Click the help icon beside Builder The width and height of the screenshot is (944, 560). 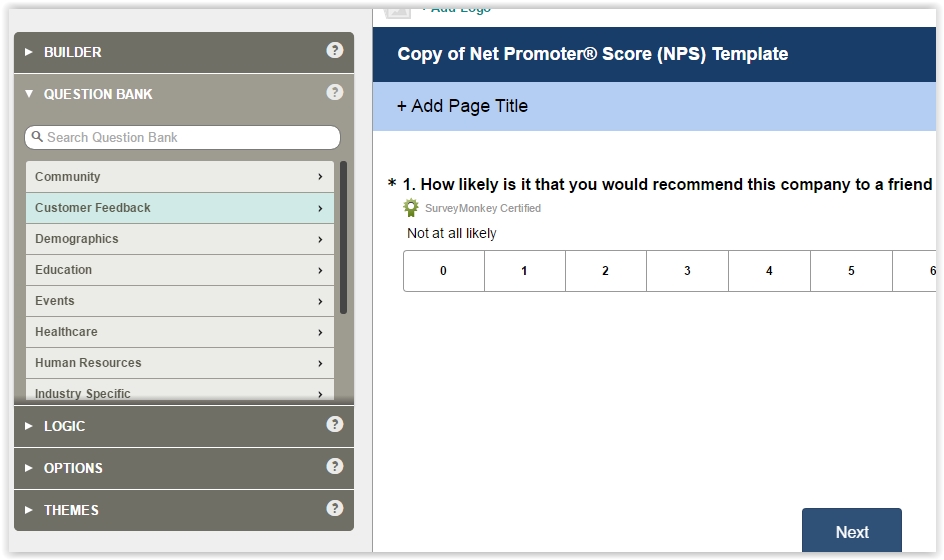335,51
